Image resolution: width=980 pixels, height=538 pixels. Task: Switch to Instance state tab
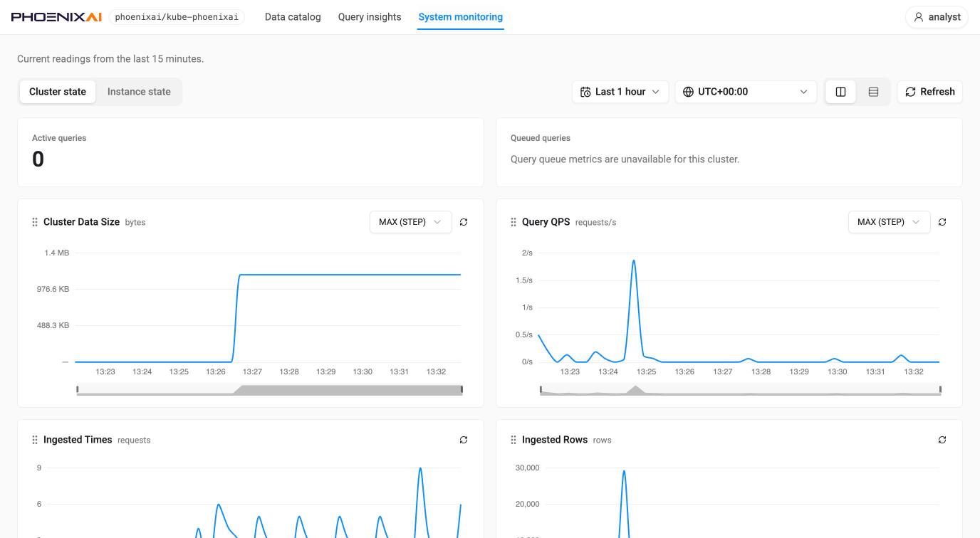point(139,92)
